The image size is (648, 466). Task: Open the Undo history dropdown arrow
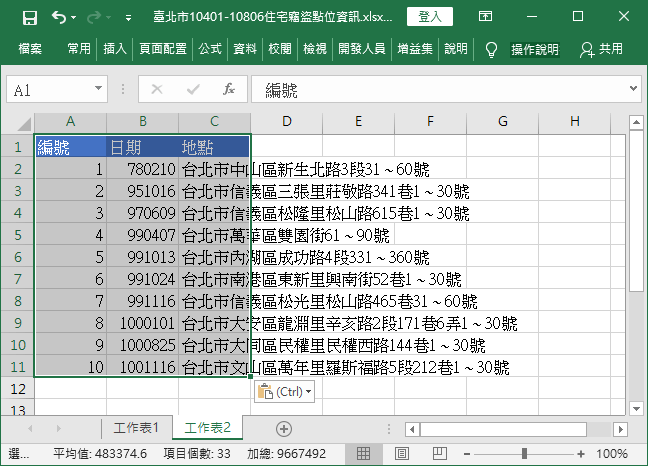[x=74, y=17]
